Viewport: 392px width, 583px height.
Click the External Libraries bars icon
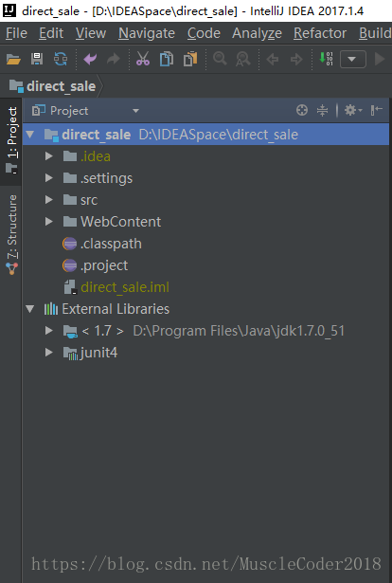(51, 309)
